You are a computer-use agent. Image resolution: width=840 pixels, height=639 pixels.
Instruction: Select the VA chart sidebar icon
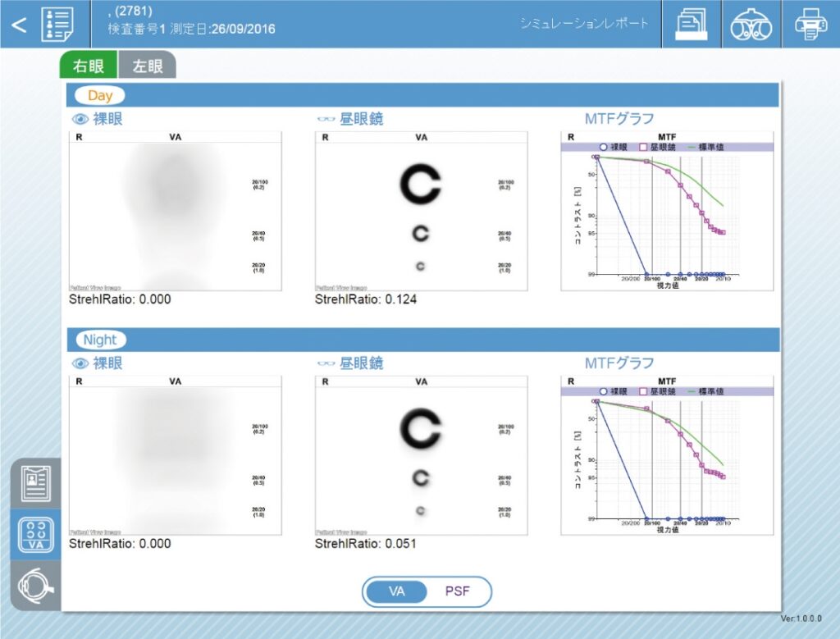tap(36, 535)
